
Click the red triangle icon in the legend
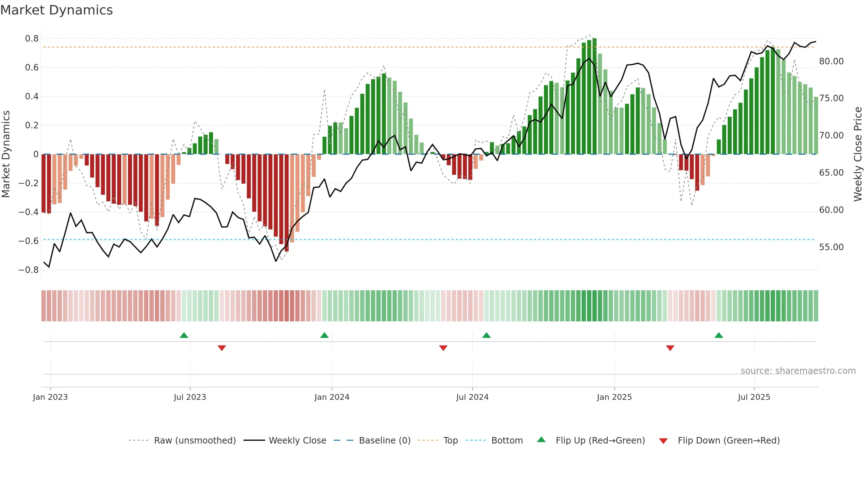(x=663, y=441)
